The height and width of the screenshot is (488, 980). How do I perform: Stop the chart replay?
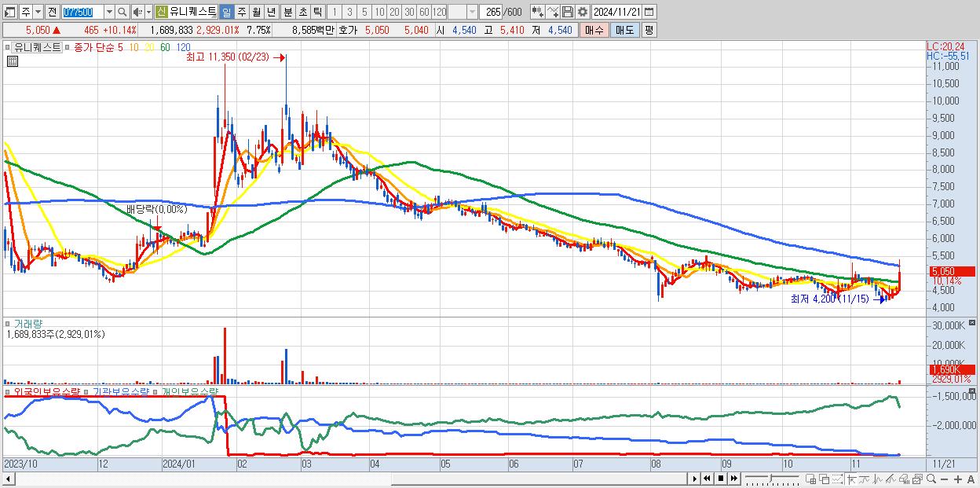pos(721,479)
